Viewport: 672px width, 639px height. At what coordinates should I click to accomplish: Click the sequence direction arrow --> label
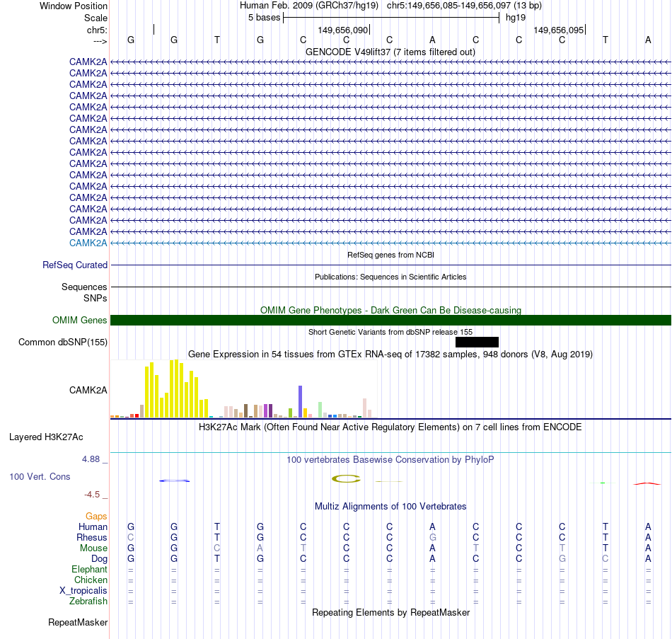coord(100,41)
